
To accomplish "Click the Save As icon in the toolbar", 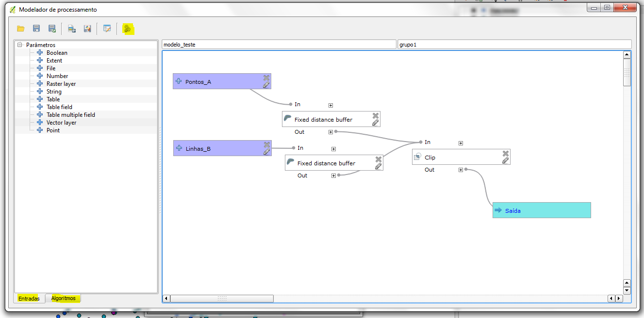I will click(52, 29).
